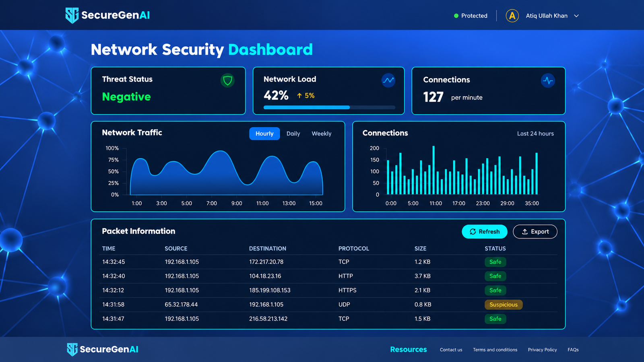Image resolution: width=644 pixels, height=362 pixels.
Task: Click the Network Load progress bar
Action: tap(329, 107)
